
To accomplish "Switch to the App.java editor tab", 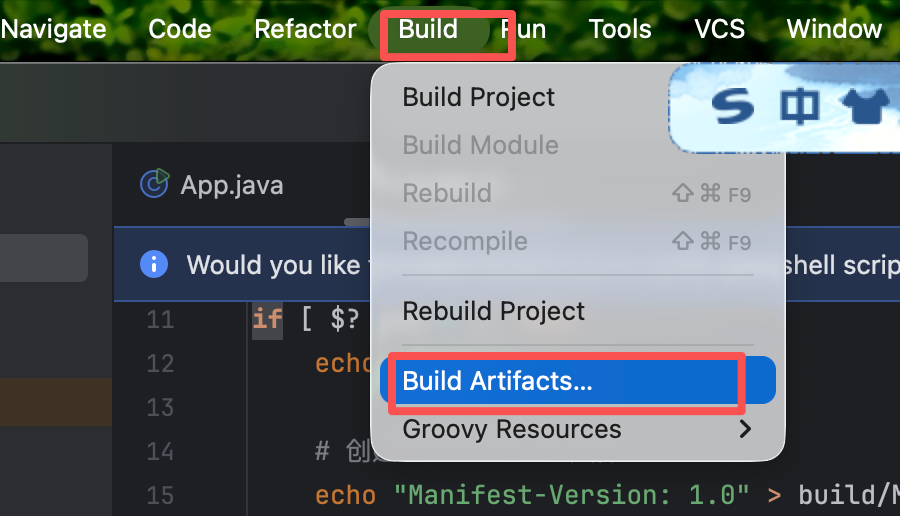I will click(x=231, y=185).
